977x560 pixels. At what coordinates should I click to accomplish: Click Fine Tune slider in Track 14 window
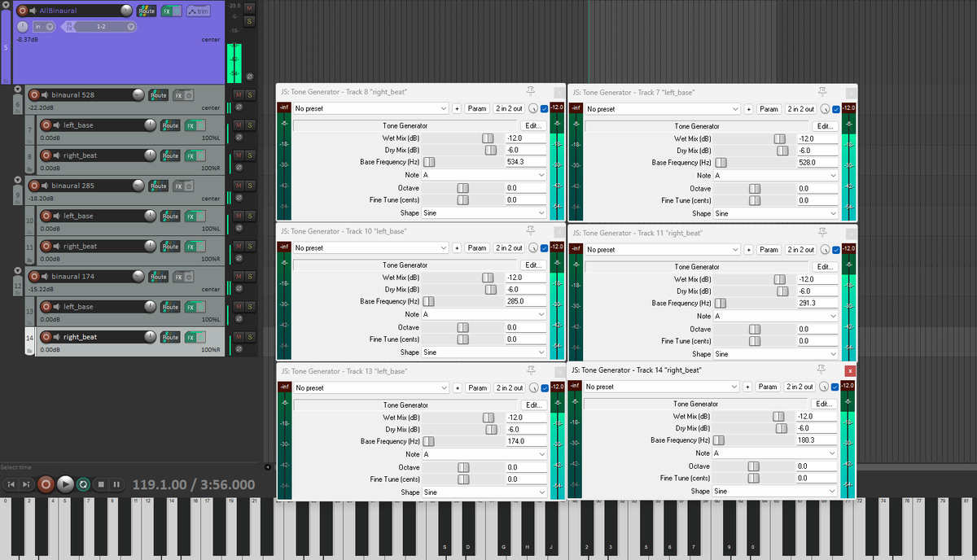pos(751,479)
